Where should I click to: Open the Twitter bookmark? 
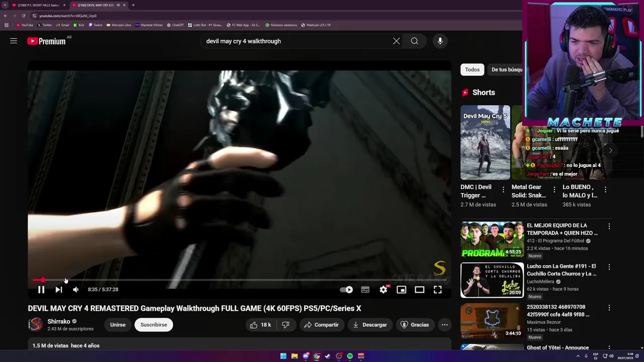[44, 25]
